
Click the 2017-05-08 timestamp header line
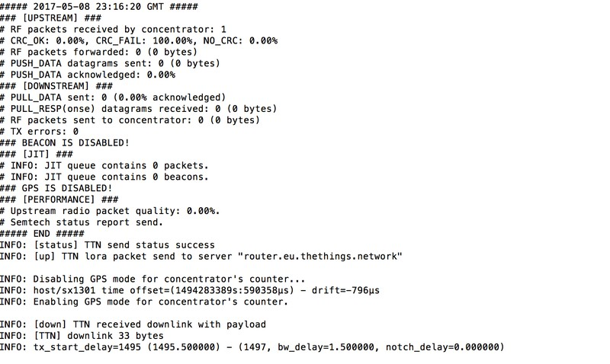coord(99,7)
